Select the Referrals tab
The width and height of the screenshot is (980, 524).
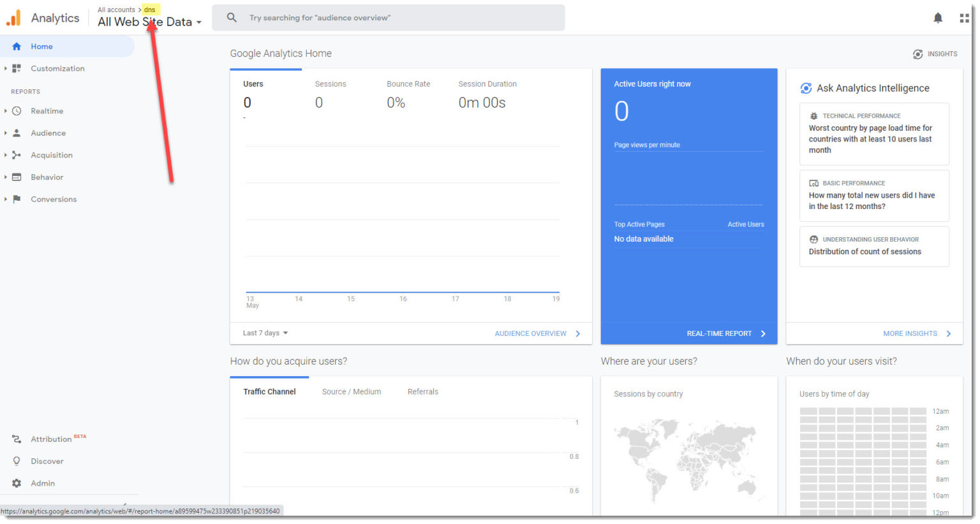coord(422,391)
